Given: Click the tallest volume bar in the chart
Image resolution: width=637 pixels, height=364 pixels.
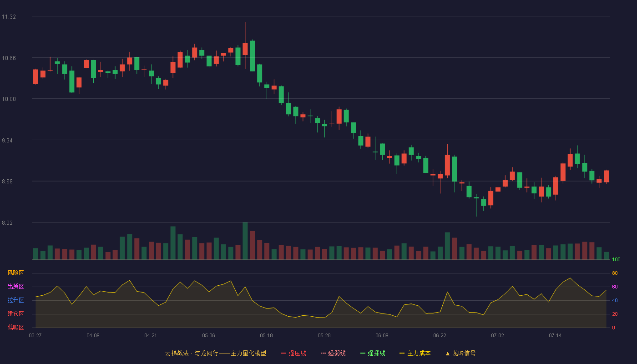Looking at the screenshot, I should (245, 241).
